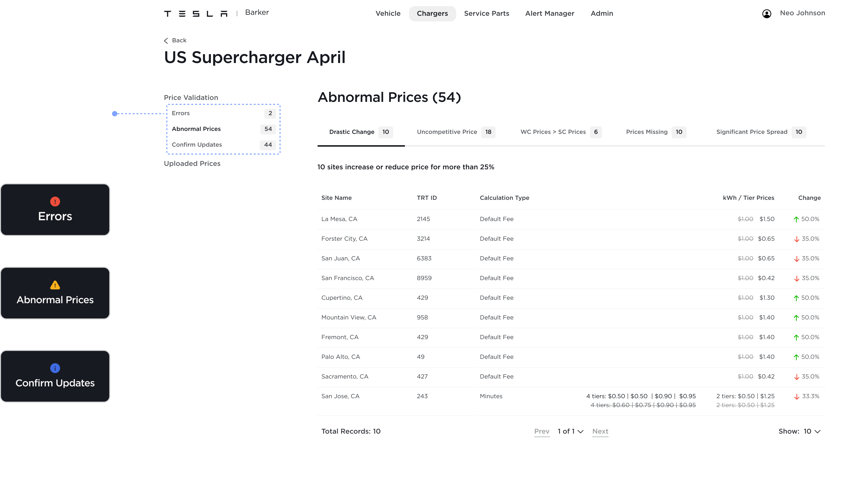The width and height of the screenshot is (849, 504).
Task: Click the Site Name column header
Action: click(x=336, y=198)
